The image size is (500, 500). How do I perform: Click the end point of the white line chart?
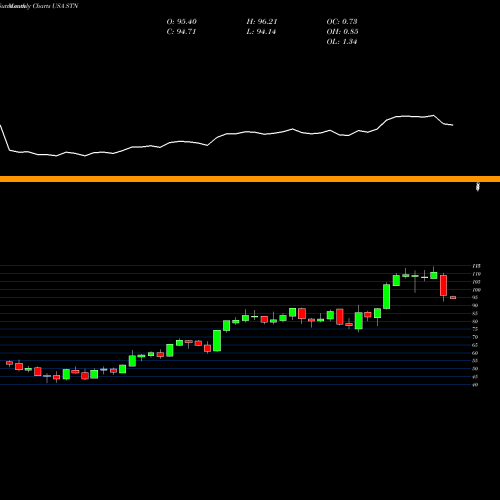(453, 125)
